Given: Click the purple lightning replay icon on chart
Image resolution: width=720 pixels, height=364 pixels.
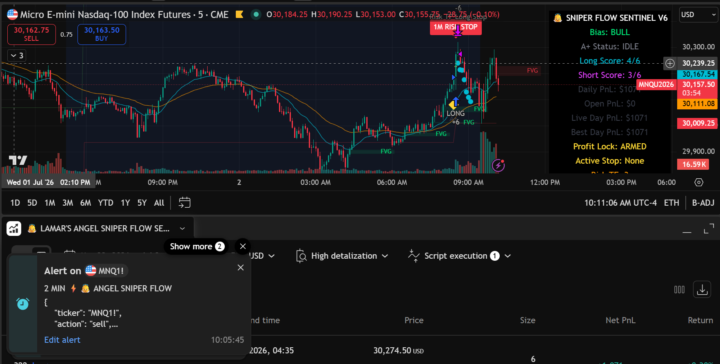Looking at the screenshot, I should (498, 165).
